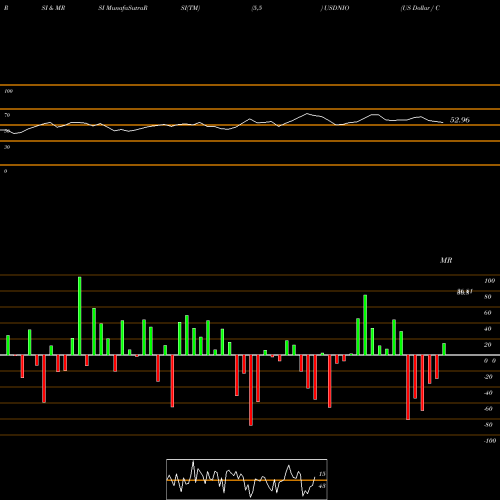Click the -20 label on the MR axis
This screenshot has height=500, width=500.
point(488,377)
